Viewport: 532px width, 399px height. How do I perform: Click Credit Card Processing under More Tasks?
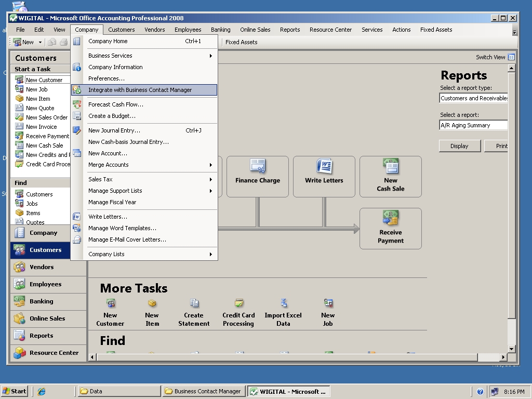point(238,312)
